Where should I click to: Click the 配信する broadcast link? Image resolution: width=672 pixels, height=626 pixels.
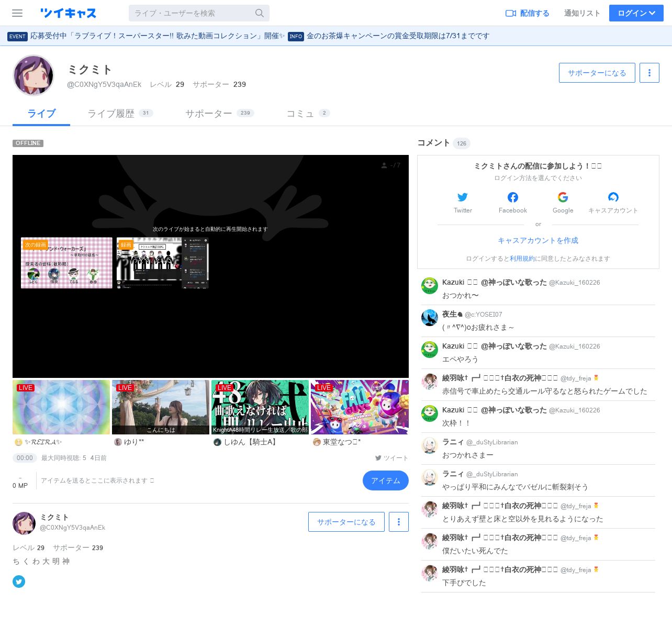pyautogui.click(x=528, y=13)
